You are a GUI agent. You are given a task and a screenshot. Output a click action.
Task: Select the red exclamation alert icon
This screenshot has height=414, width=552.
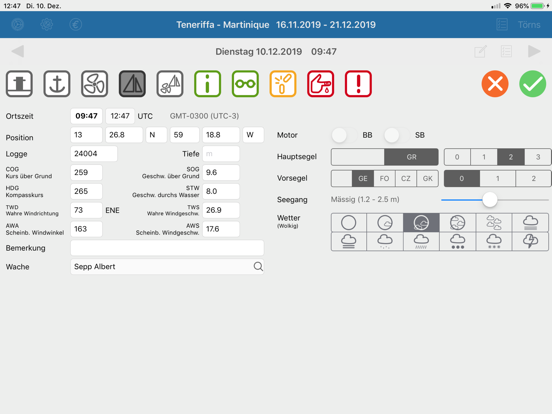(x=358, y=84)
